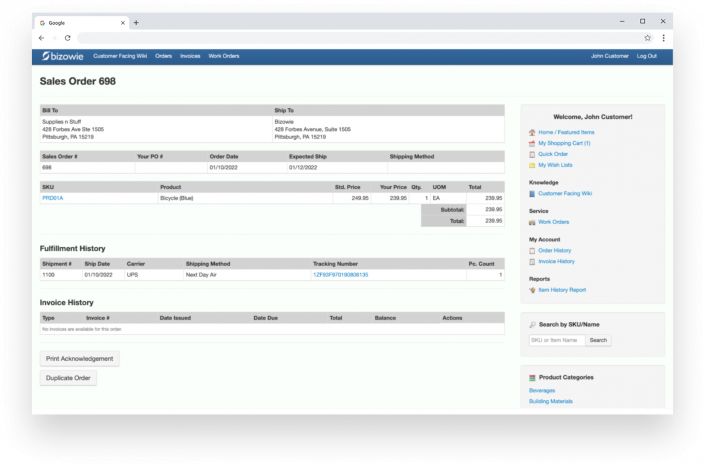Open the sidebar Customer Facing Wiki link

pyautogui.click(x=565, y=193)
